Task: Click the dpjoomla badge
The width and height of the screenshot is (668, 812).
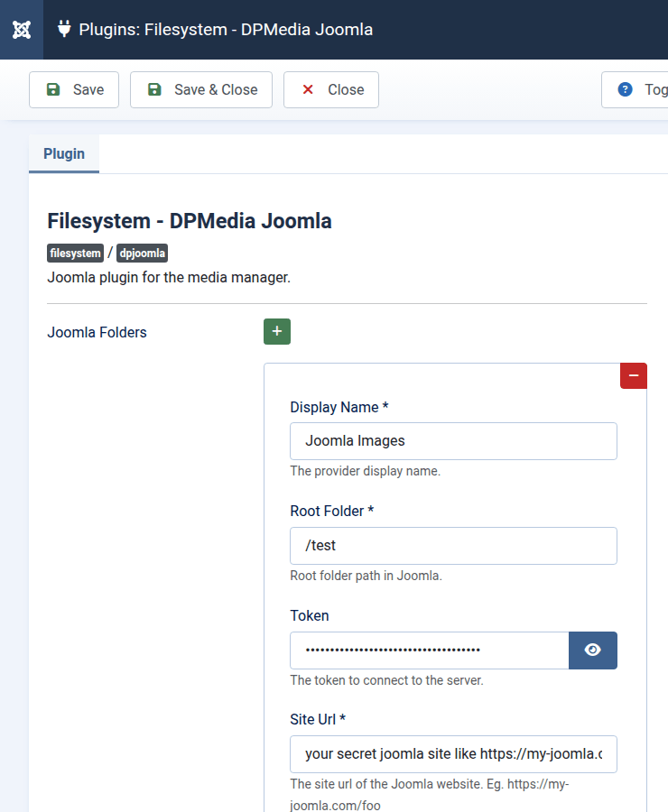Action: pyautogui.click(x=143, y=254)
